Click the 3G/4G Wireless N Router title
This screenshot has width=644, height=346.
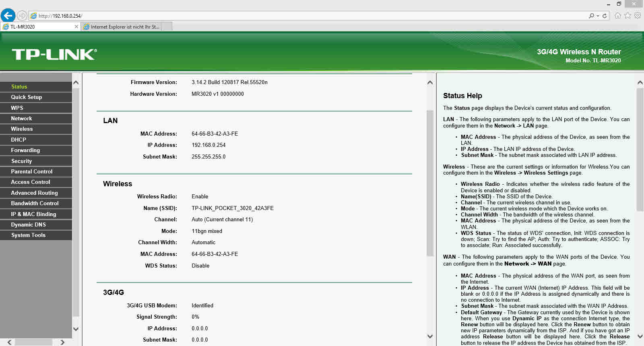[579, 52]
